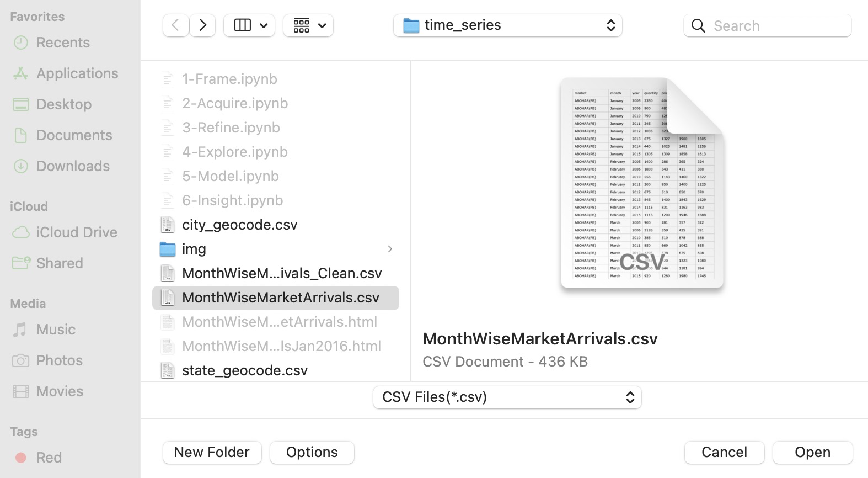Open Recents in the sidebar
Image resolution: width=868 pixels, height=478 pixels.
coord(63,43)
